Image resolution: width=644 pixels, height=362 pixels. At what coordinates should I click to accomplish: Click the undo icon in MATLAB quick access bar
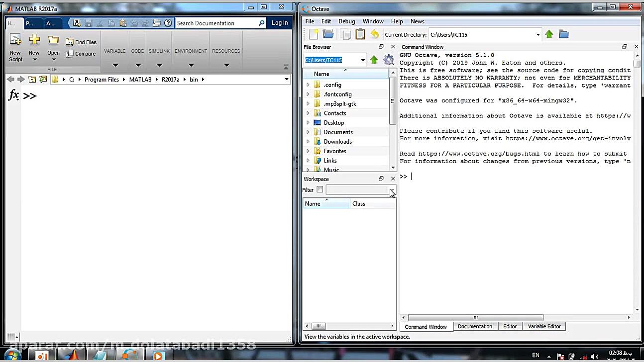[x=134, y=23]
